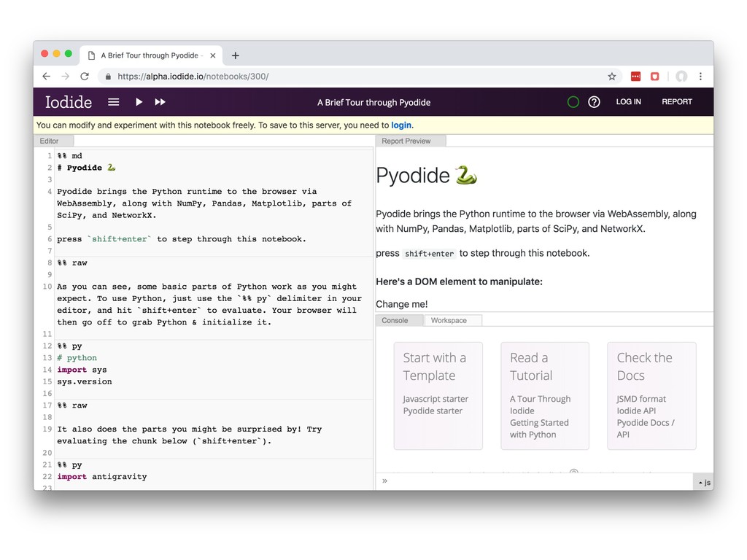The width and height of the screenshot is (747, 560).
Task: Open the js language selector
Action: coord(704,482)
